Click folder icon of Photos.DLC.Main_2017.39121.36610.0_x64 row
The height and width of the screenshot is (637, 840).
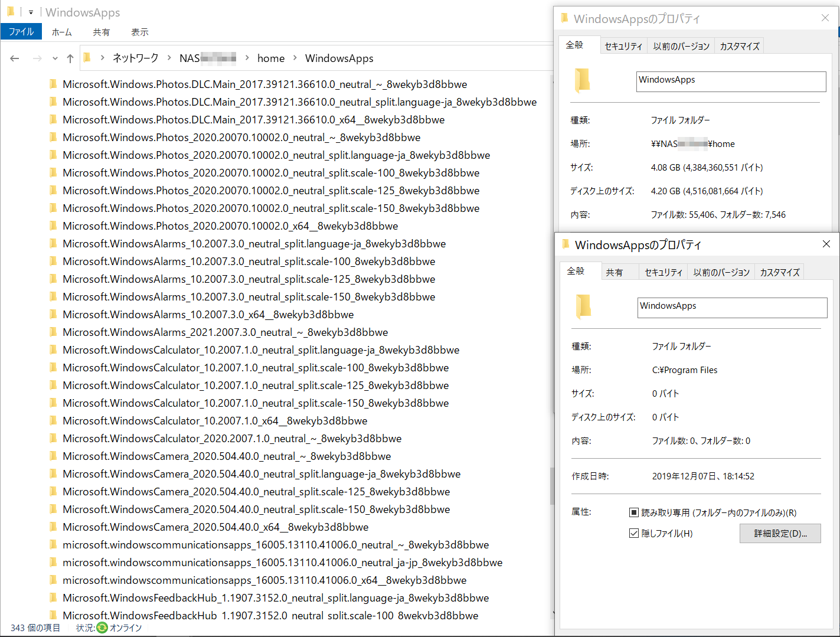coord(53,120)
